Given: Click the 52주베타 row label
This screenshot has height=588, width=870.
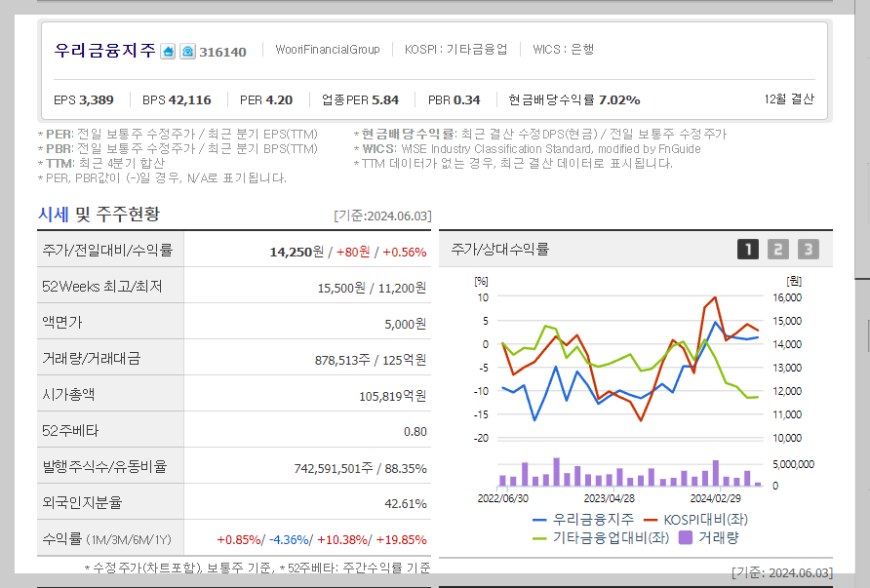Looking at the screenshot, I should [70, 430].
